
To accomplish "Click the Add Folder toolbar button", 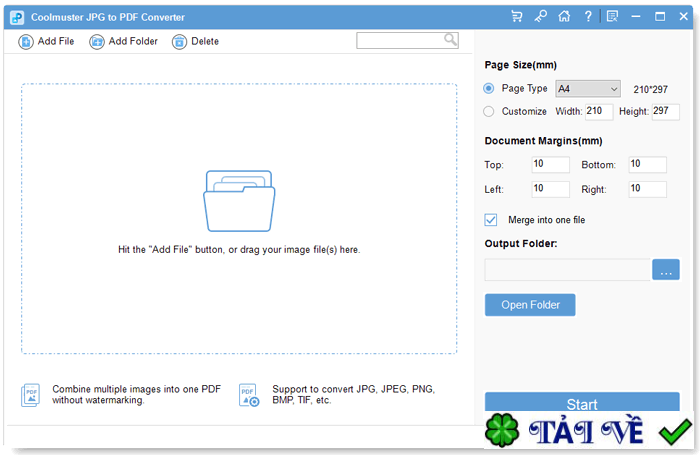I will coord(124,42).
